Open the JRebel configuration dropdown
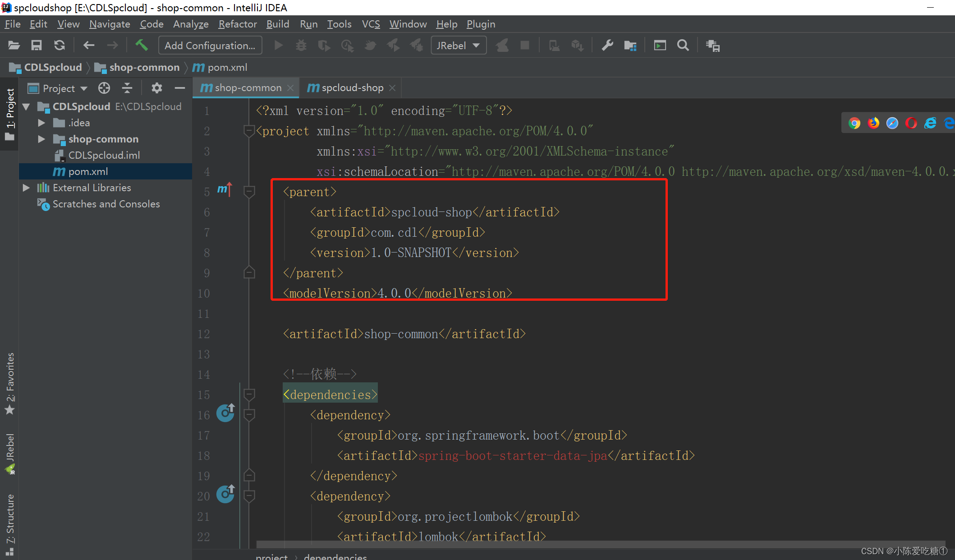The height and width of the screenshot is (560, 955). click(458, 46)
